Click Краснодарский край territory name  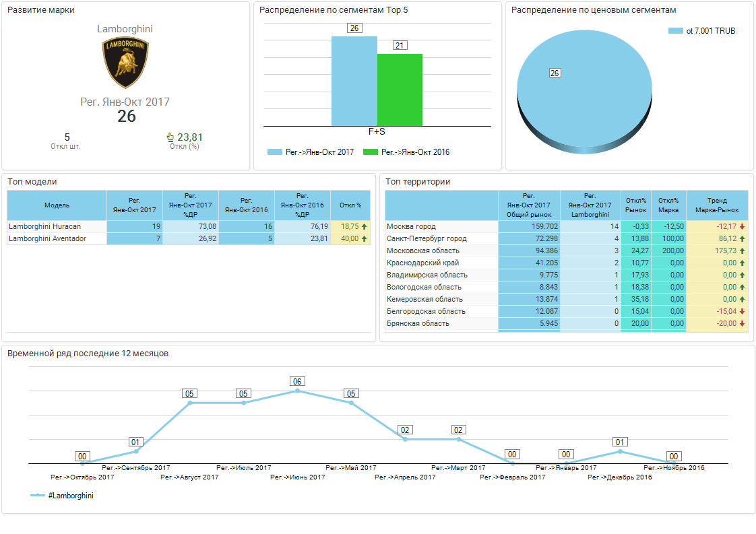click(423, 263)
